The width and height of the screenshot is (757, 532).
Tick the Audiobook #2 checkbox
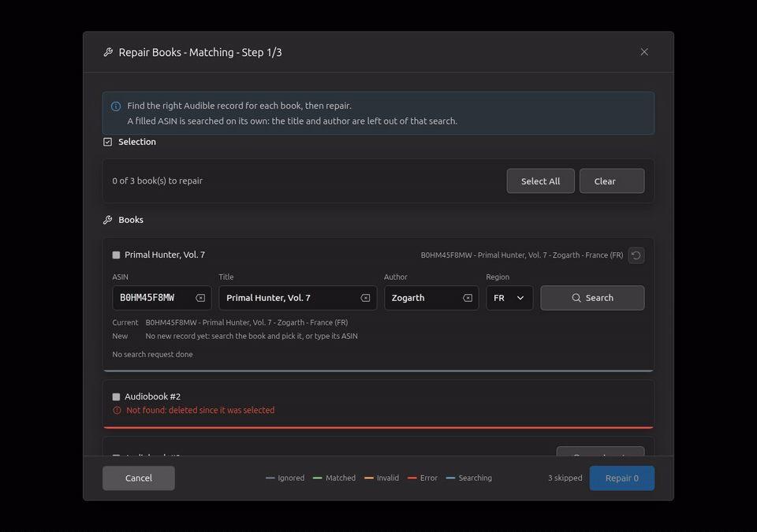point(117,396)
